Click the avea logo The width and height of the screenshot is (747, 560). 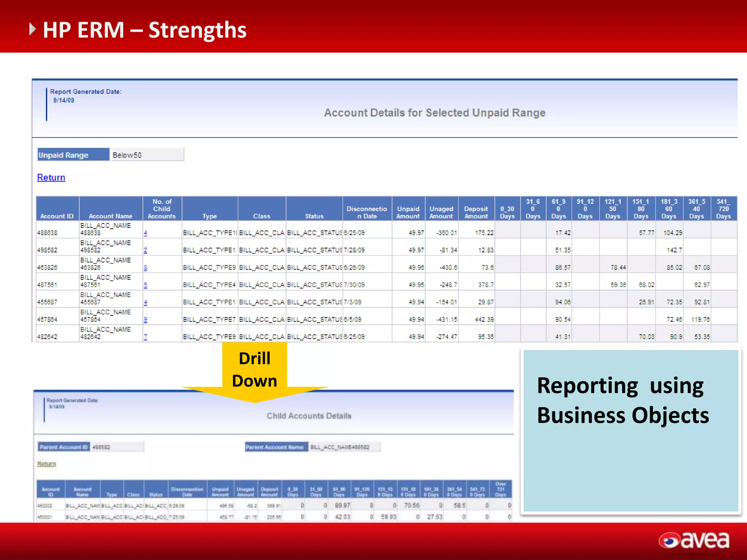coord(694,541)
